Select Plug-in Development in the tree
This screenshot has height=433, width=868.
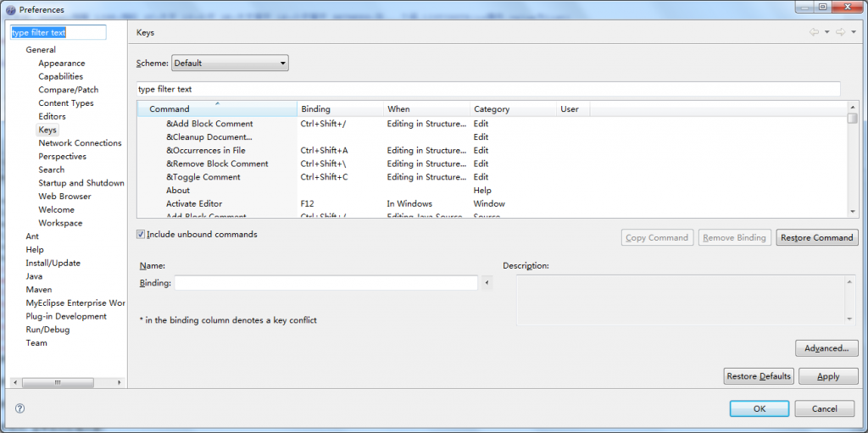66,316
